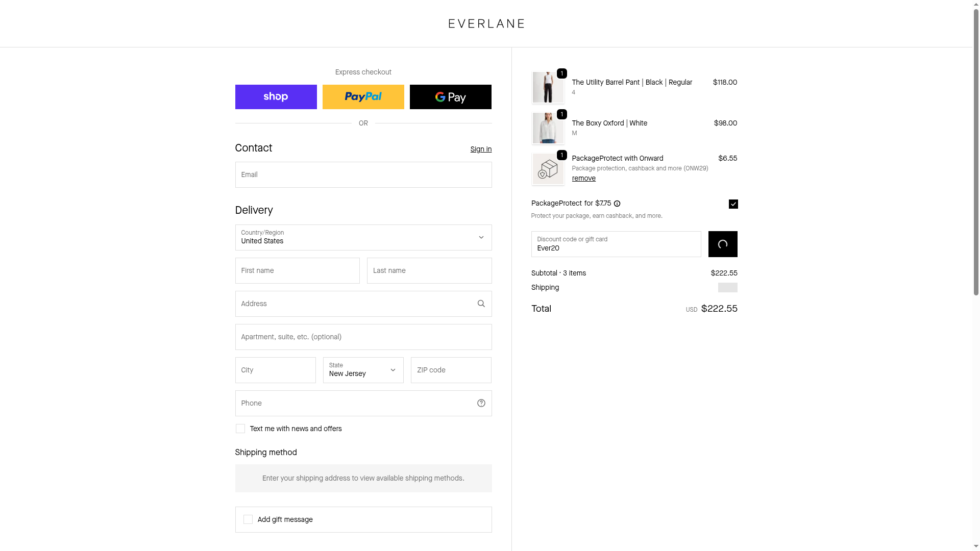
Task: Click the Sign in link
Action: click(481, 149)
